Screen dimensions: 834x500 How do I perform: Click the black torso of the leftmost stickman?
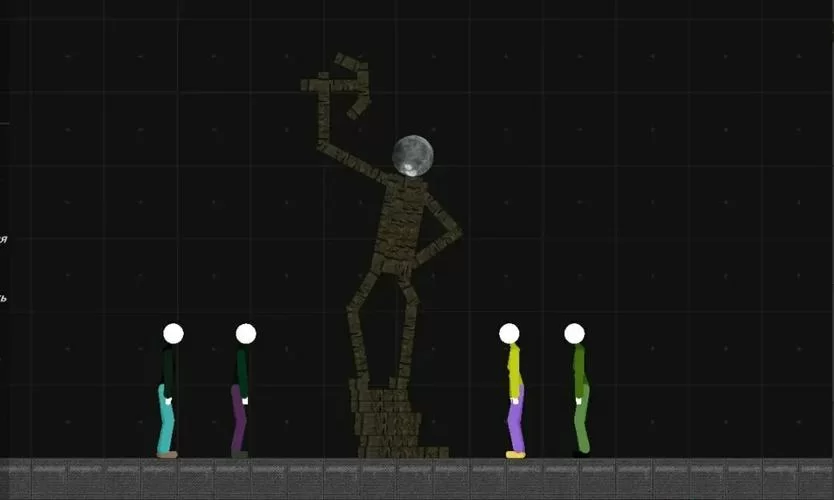pyautogui.click(x=169, y=368)
